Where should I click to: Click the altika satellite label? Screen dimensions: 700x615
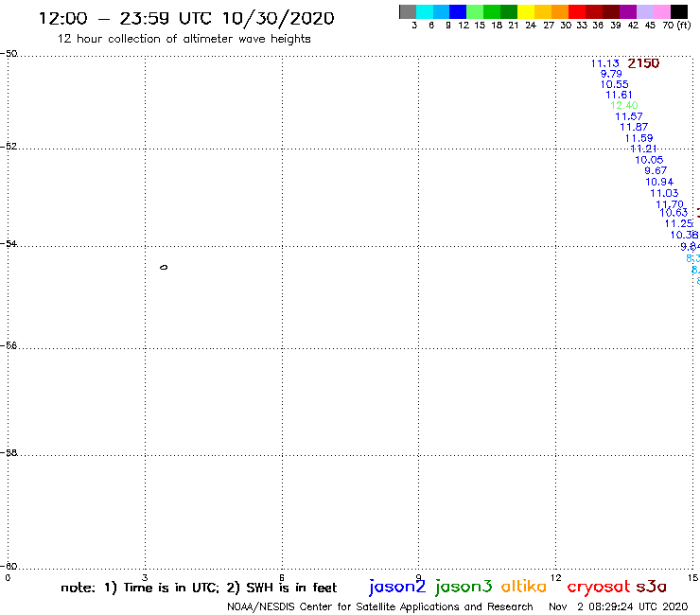click(x=524, y=587)
